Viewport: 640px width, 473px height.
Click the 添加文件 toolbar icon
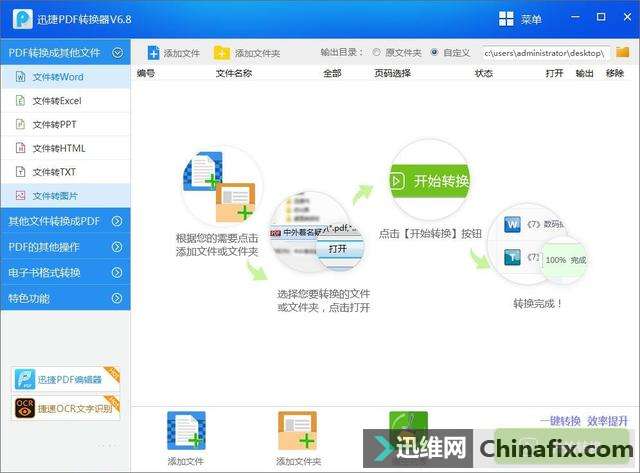click(x=153, y=53)
